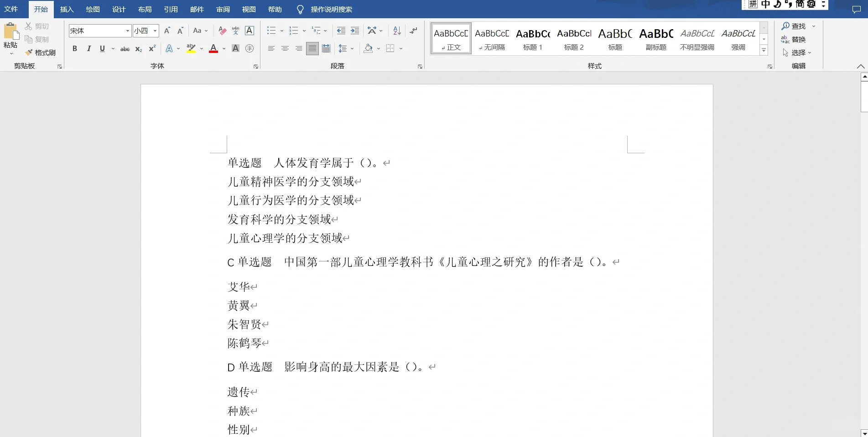Open the 选择 (Select) dropdown
Viewport: 868px width, 437px height.
coord(797,52)
